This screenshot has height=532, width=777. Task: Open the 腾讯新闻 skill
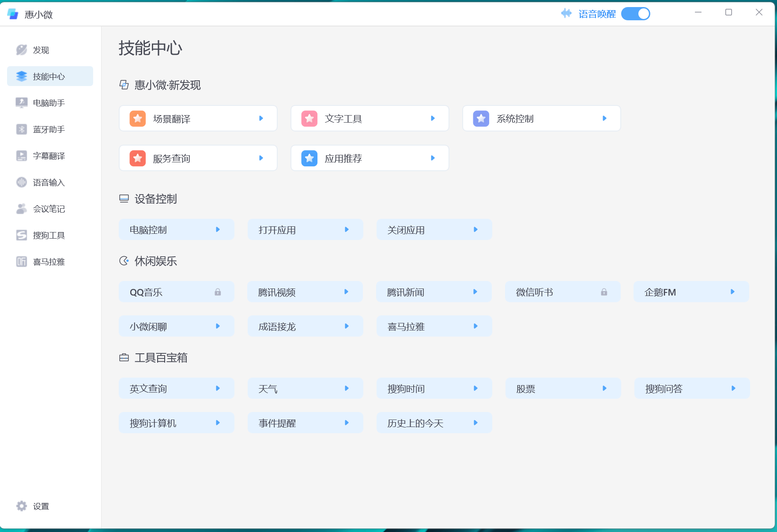point(434,292)
